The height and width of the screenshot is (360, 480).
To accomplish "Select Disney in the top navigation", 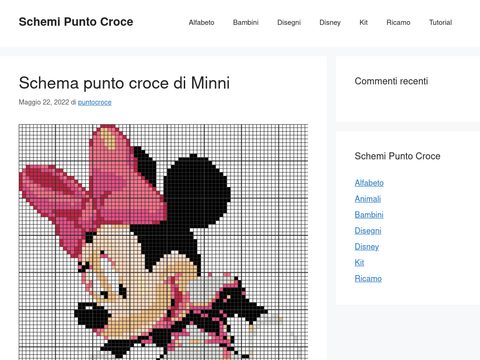I will click(330, 22).
